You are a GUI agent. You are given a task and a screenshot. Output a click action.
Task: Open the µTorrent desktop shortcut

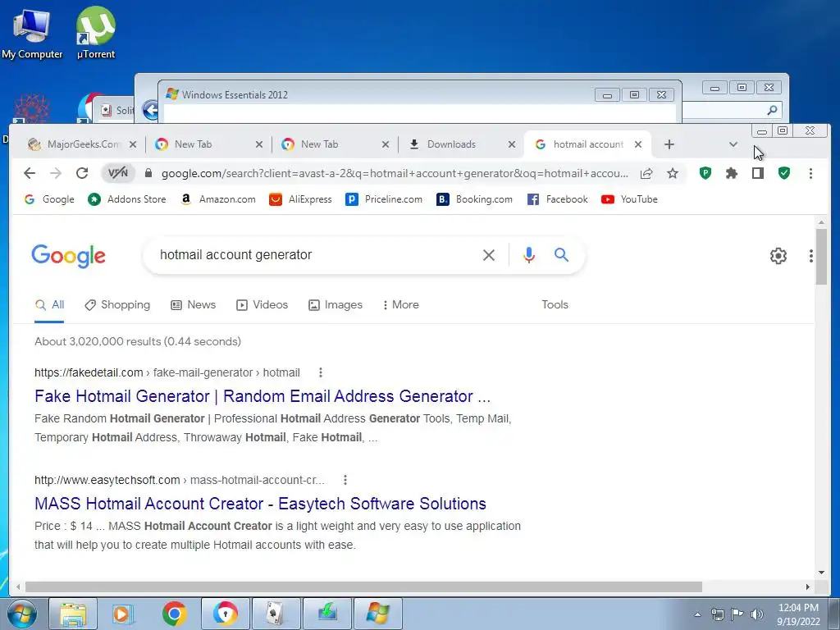pyautogui.click(x=96, y=33)
